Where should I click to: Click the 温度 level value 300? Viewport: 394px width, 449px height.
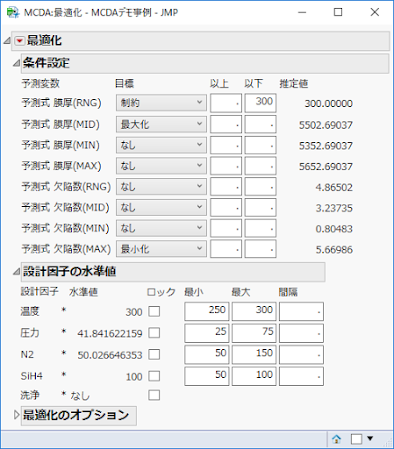click(134, 312)
